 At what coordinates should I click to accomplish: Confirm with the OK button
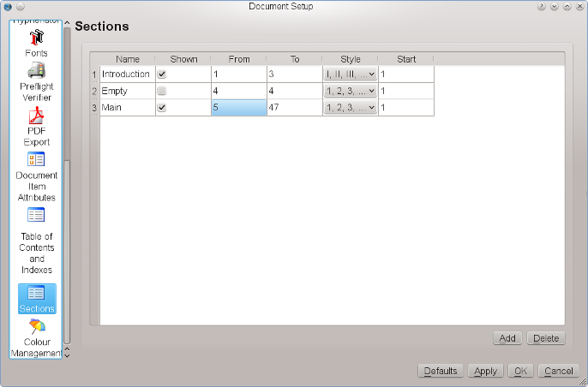[x=520, y=371]
